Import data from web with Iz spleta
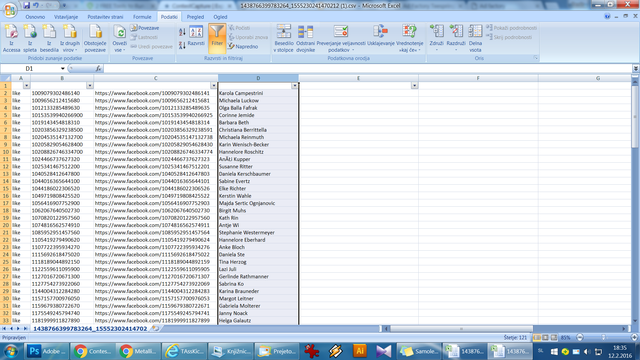 coord(30,38)
